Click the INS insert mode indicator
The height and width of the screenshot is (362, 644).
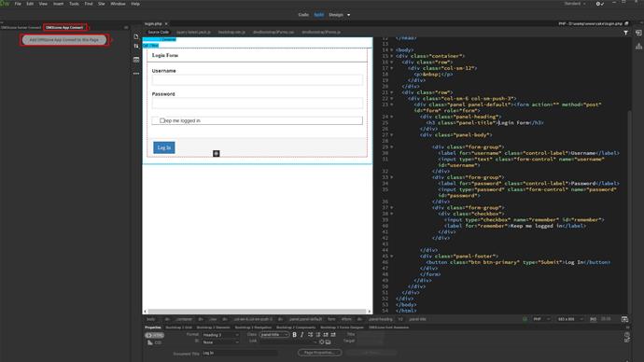(593, 319)
